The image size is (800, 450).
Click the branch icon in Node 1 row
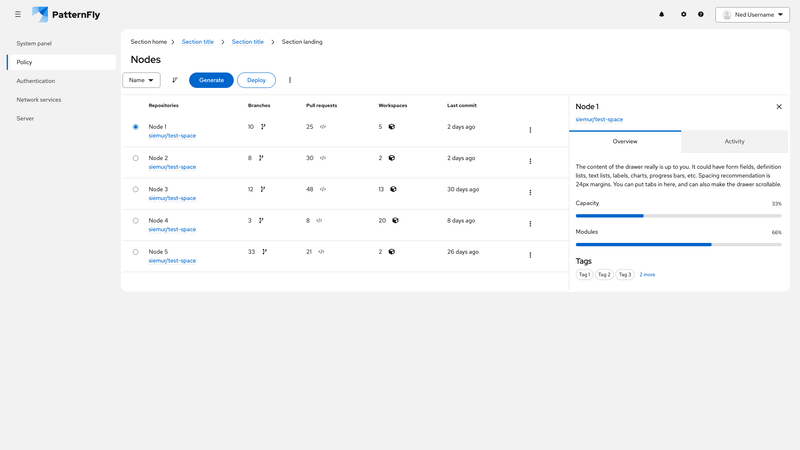point(263,127)
